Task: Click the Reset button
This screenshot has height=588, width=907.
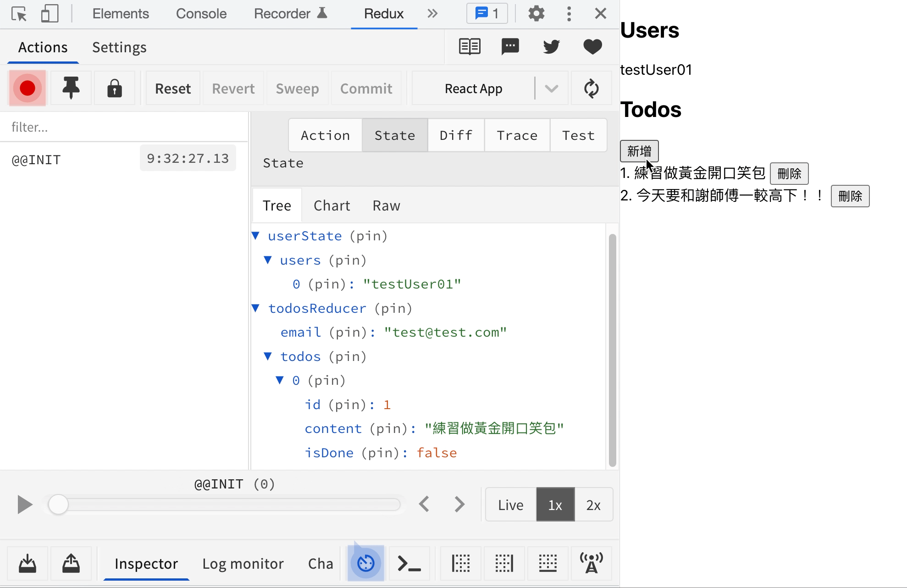Action: coord(173,88)
